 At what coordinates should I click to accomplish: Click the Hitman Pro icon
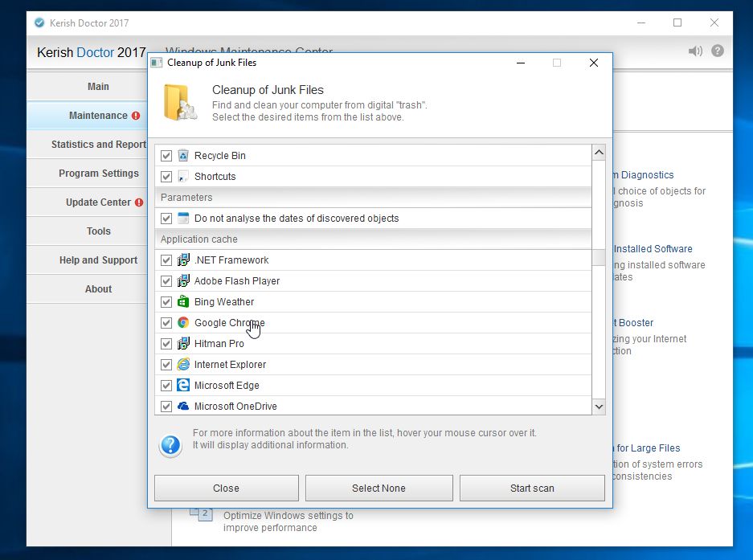(x=183, y=343)
